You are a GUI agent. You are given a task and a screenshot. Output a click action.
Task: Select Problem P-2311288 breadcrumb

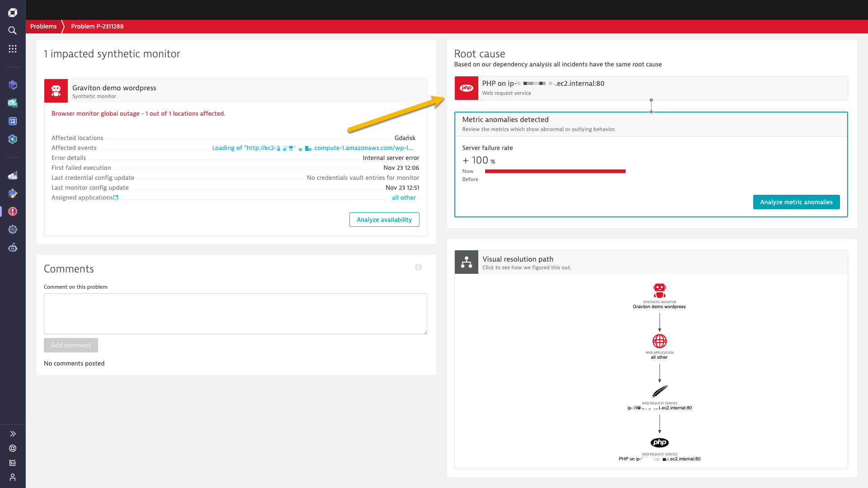click(97, 26)
